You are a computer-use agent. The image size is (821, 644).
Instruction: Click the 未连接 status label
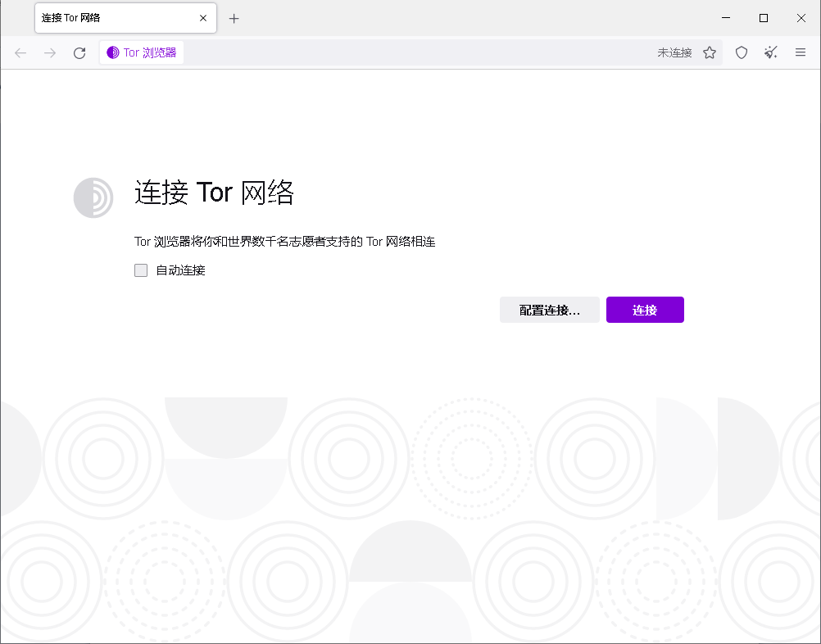pyautogui.click(x=674, y=53)
